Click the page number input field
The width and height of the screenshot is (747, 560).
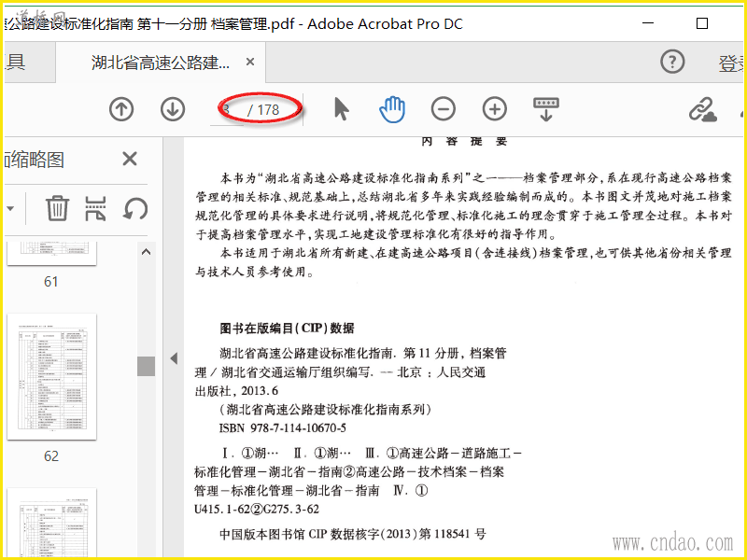pos(227,110)
